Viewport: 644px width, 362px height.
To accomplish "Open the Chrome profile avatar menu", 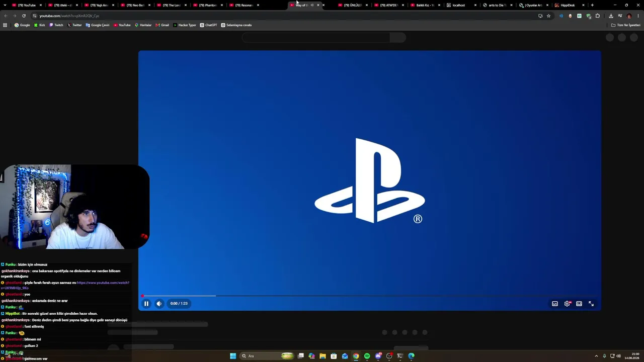I will pyautogui.click(x=629, y=16).
